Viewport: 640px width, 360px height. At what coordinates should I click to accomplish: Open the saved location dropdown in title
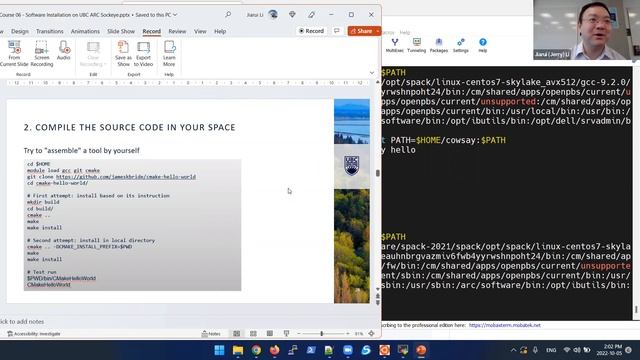click(175, 15)
